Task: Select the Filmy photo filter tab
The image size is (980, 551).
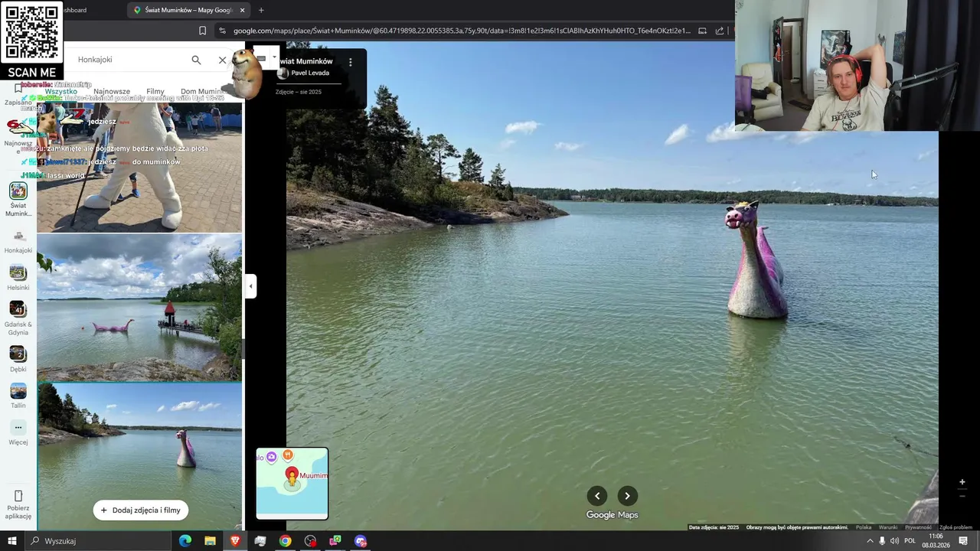Action: click(155, 92)
